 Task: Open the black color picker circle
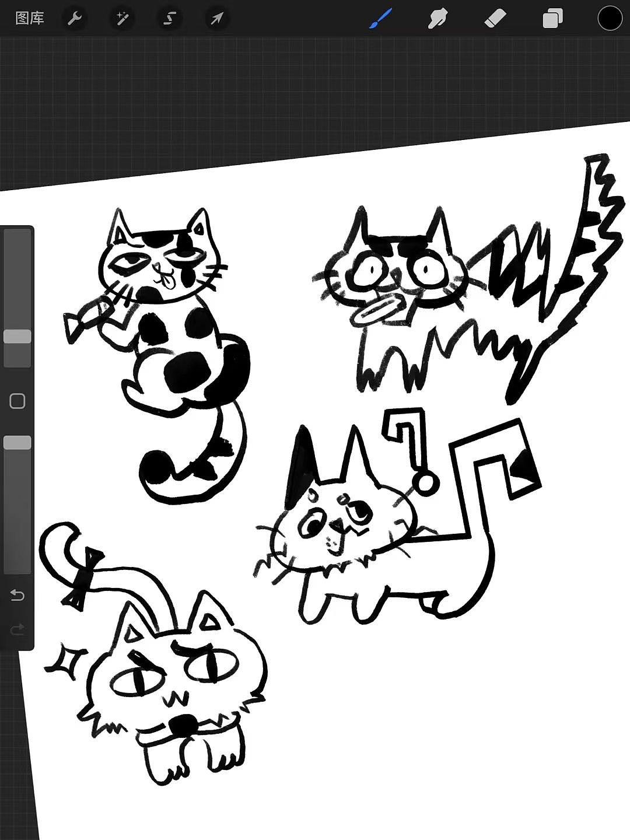(x=610, y=18)
